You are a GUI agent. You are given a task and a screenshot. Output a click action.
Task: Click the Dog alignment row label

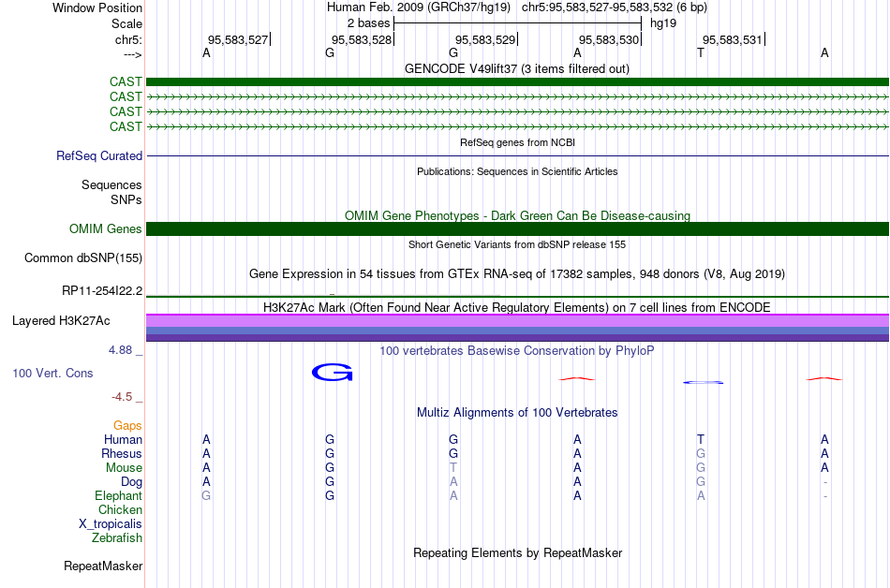pos(132,481)
